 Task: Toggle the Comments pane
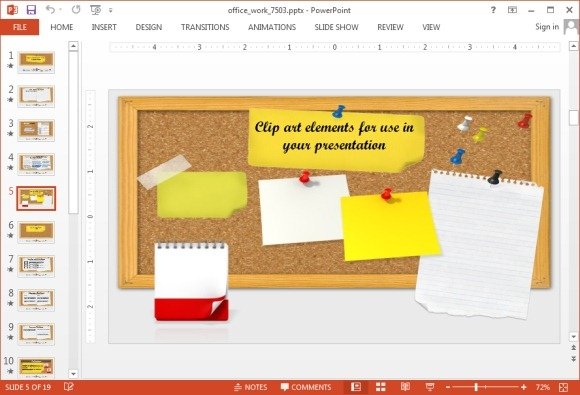[x=306, y=387]
